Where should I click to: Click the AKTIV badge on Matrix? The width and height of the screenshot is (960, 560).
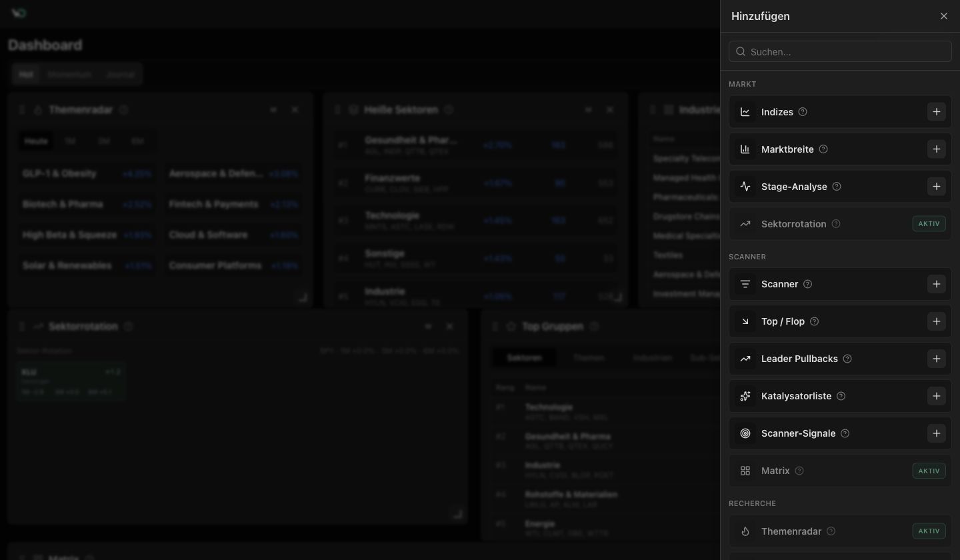coord(929,471)
